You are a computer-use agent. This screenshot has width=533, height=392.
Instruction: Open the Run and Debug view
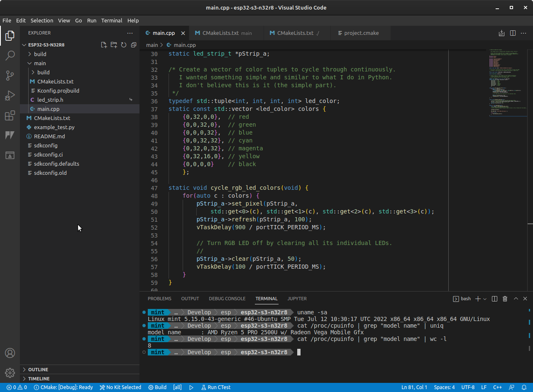pyautogui.click(x=10, y=96)
